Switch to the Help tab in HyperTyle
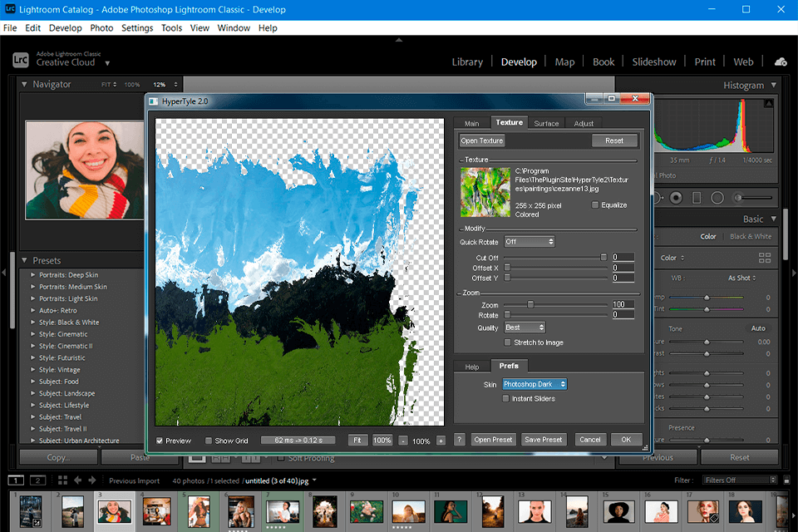Viewport: 798px width, 532px height. (x=472, y=367)
